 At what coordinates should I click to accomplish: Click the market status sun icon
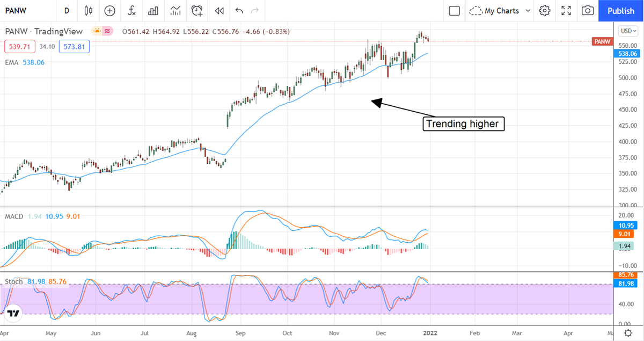coord(97,32)
